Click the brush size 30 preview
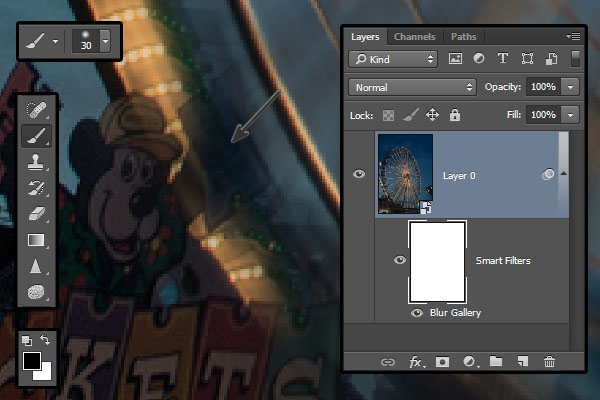Screen dimensions: 600x400 tap(86, 41)
